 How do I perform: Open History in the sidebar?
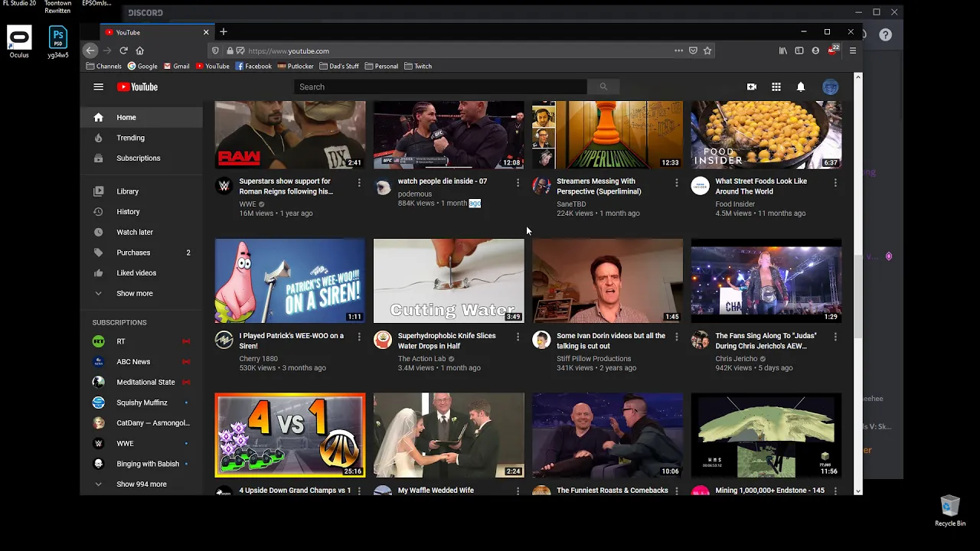(x=141, y=211)
